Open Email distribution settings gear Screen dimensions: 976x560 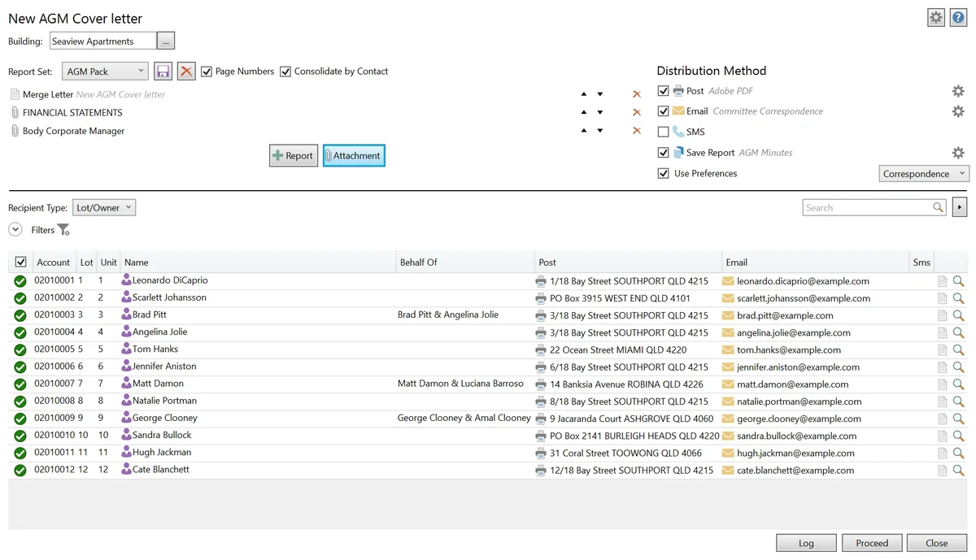point(958,111)
